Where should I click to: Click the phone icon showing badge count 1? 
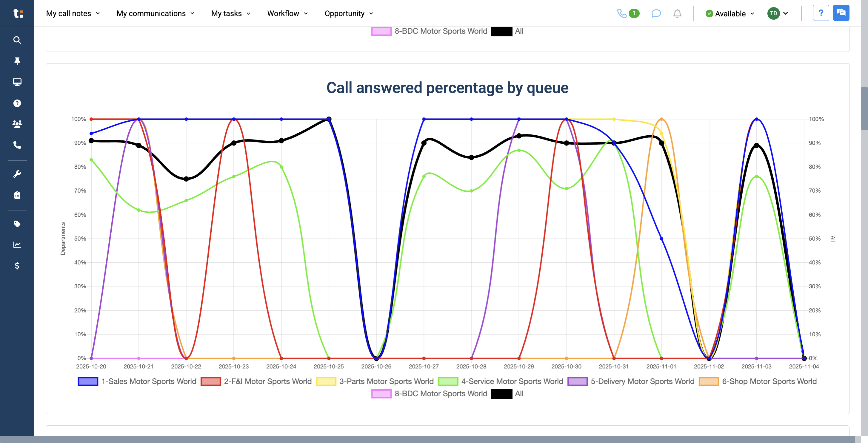point(627,13)
